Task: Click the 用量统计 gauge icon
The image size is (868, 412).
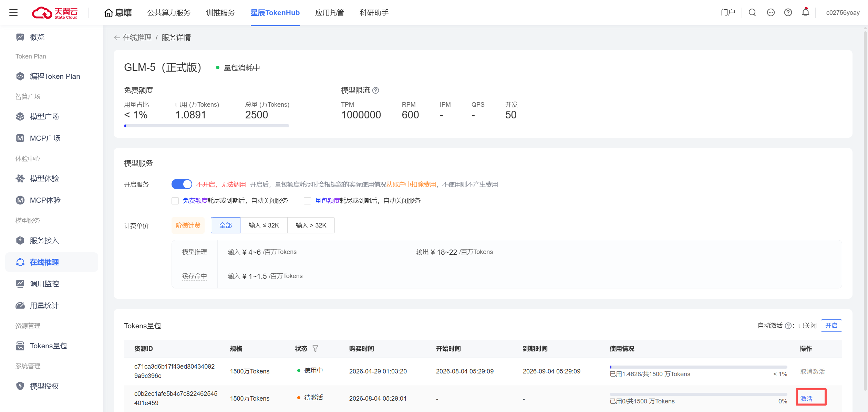Action: coord(20,306)
